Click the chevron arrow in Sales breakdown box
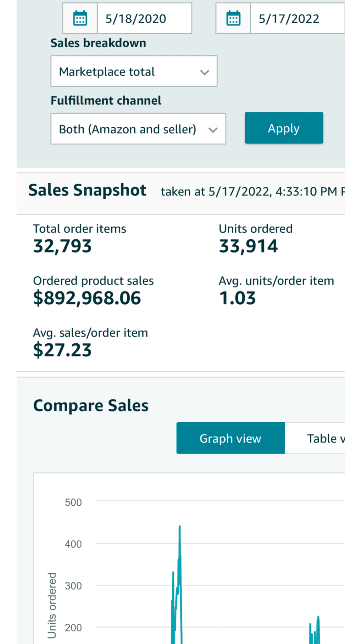 205,72
